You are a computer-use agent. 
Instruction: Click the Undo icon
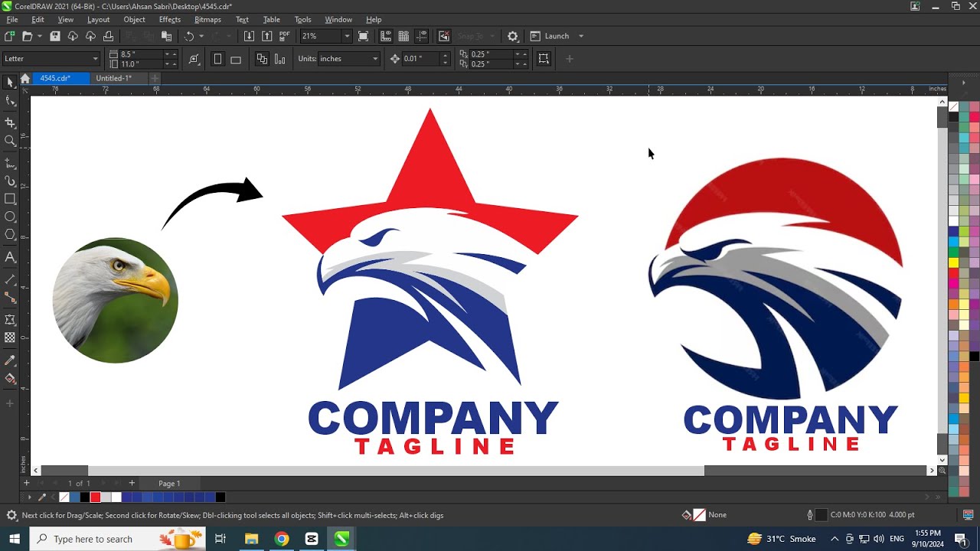(x=189, y=36)
